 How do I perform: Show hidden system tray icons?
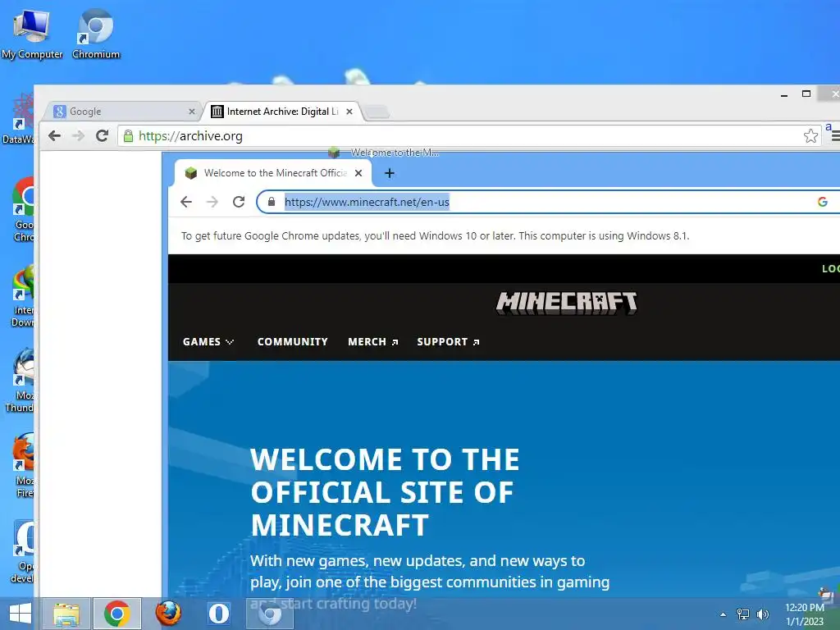pos(724,614)
